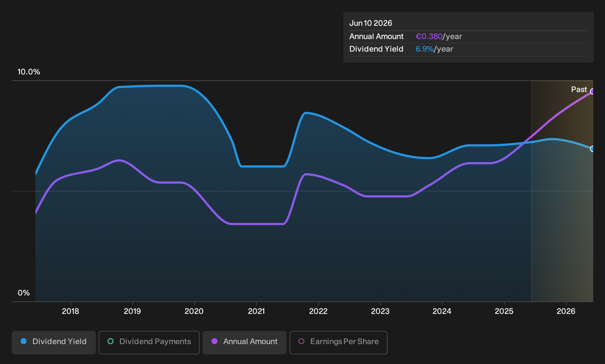Viewport: 605px width, 364px height.
Task: Click the 2022 axis label
Action: [x=318, y=311]
